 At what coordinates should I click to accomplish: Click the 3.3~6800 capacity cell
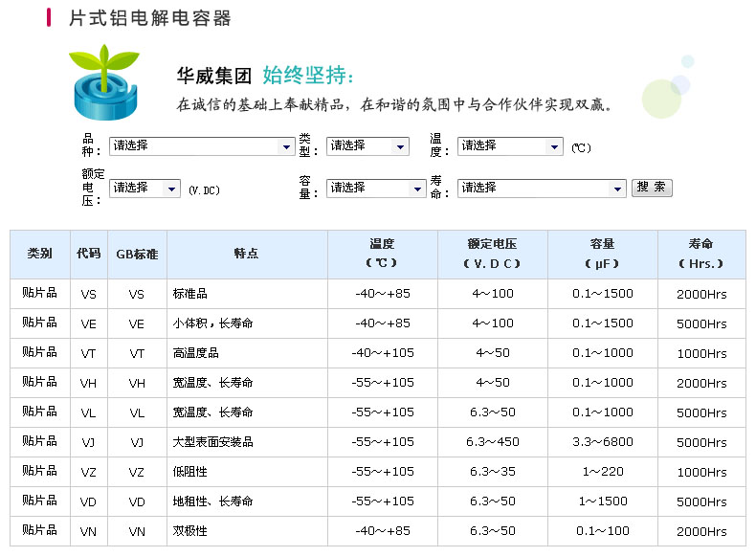point(602,442)
